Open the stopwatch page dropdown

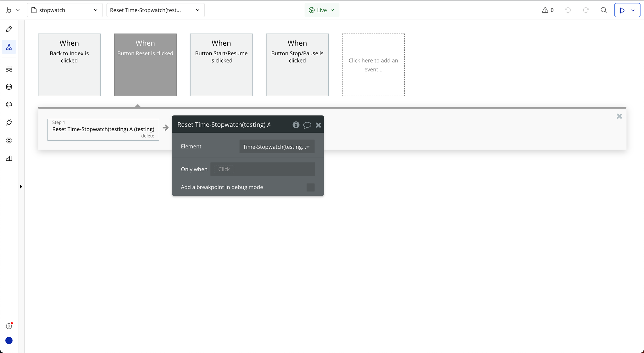coord(65,10)
